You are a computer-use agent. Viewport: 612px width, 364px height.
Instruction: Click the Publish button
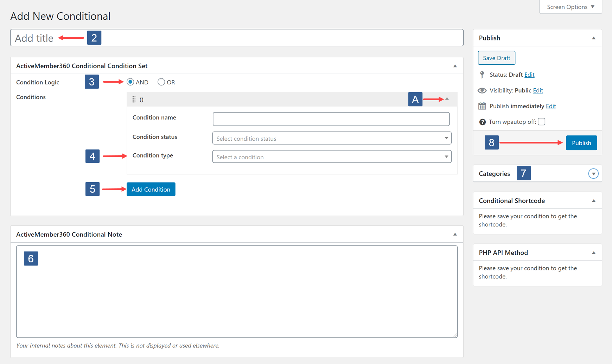[581, 143]
